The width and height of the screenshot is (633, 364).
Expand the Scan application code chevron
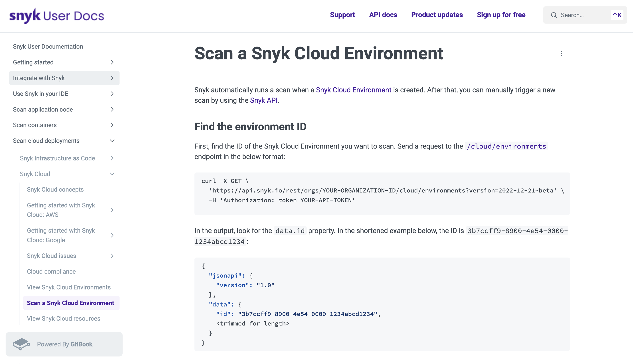pyautogui.click(x=112, y=110)
